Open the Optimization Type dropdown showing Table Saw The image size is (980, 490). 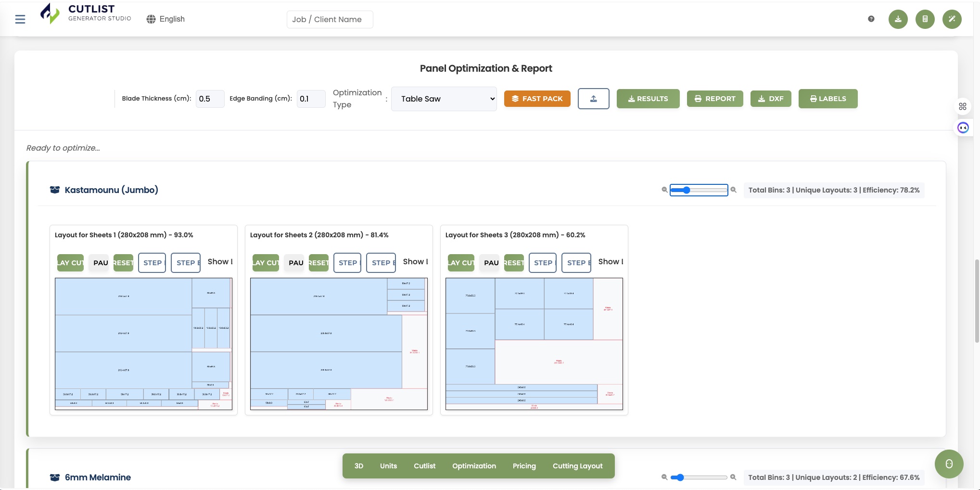[x=444, y=99]
